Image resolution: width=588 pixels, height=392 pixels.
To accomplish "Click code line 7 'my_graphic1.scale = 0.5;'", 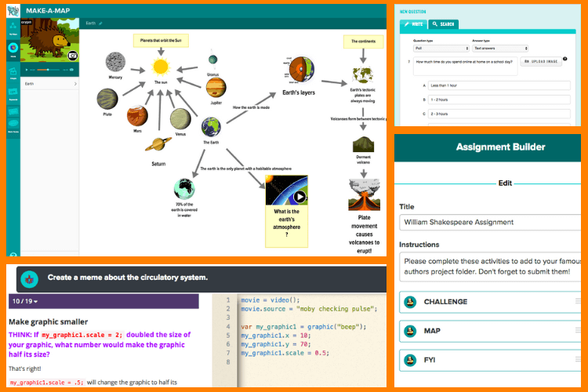I will coord(285,353).
